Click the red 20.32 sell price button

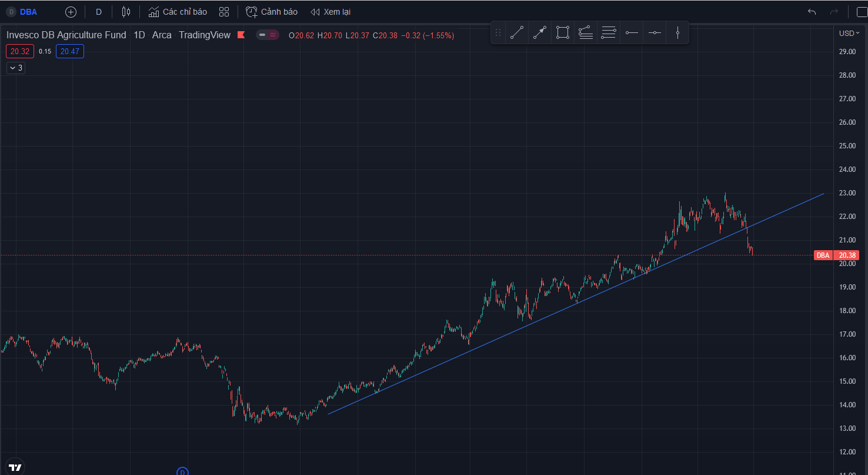(x=20, y=52)
